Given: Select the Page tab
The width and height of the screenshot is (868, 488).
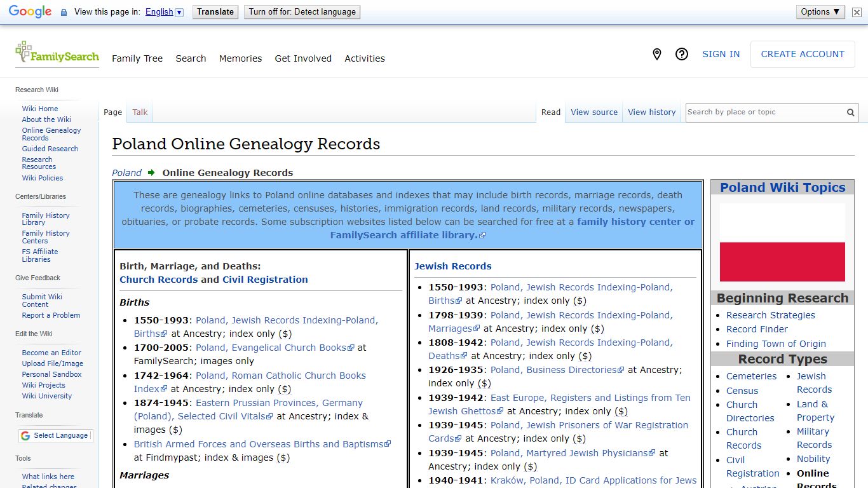Looking at the screenshot, I should [x=112, y=112].
